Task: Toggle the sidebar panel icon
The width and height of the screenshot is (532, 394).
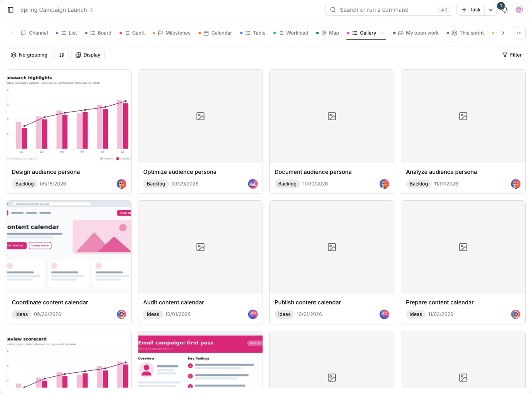Action: [x=11, y=10]
